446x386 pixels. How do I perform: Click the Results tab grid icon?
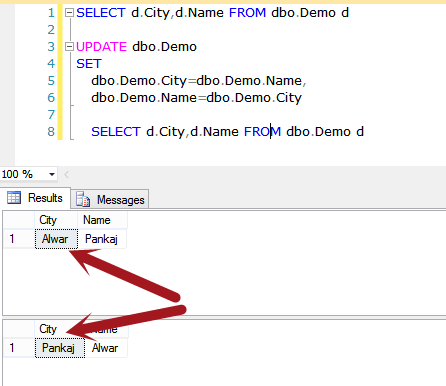click(x=14, y=198)
